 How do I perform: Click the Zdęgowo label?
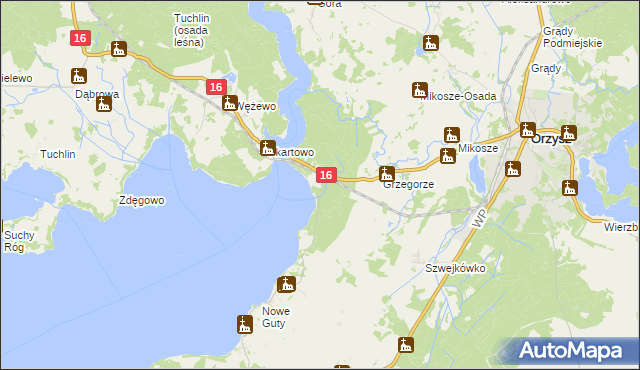[x=142, y=201]
